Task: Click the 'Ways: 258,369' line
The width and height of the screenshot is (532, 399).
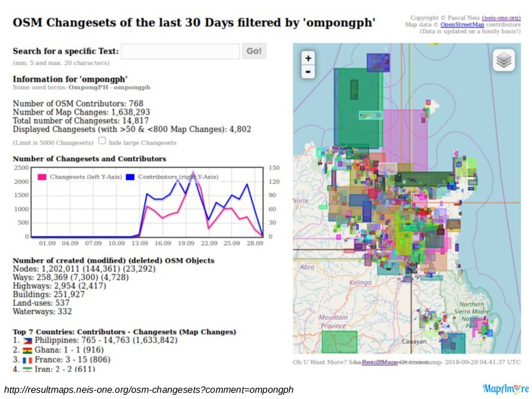Action: 71,277
